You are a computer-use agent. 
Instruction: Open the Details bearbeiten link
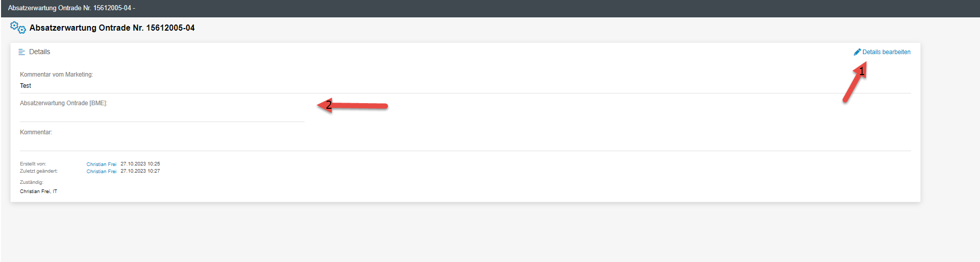(x=886, y=52)
